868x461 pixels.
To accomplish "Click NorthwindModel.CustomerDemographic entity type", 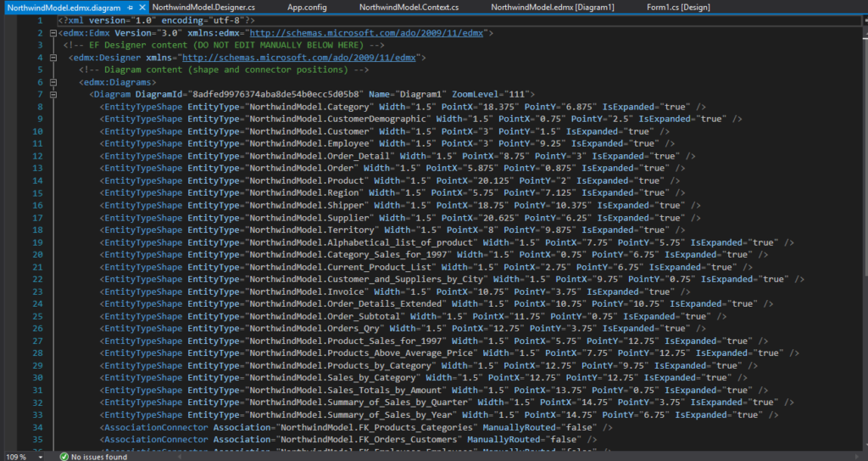I will [x=337, y=119].
